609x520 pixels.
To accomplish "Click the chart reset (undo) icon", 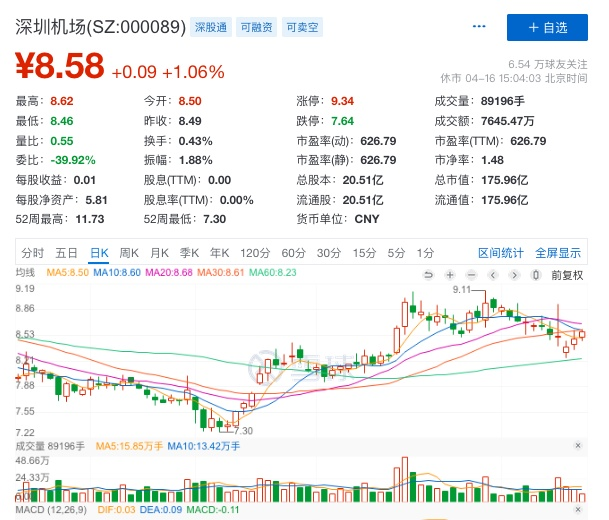I will point(429,274).
